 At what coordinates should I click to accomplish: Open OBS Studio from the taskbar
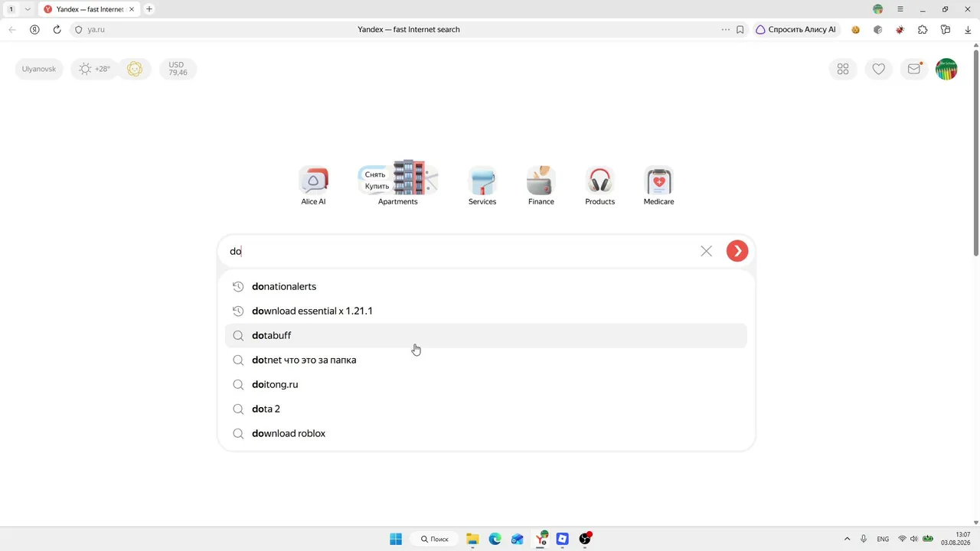pyautogui.click(x=586, y=539)
